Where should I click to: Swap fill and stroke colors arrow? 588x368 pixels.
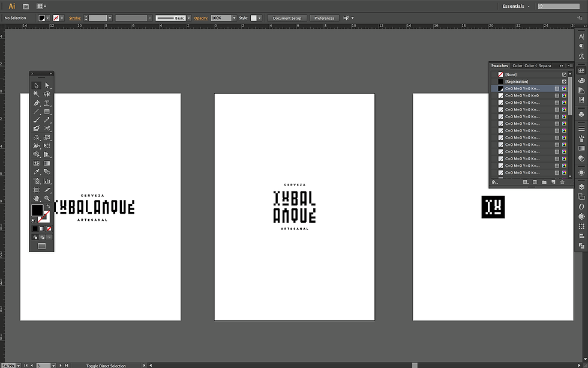click(x=48, y=207)
